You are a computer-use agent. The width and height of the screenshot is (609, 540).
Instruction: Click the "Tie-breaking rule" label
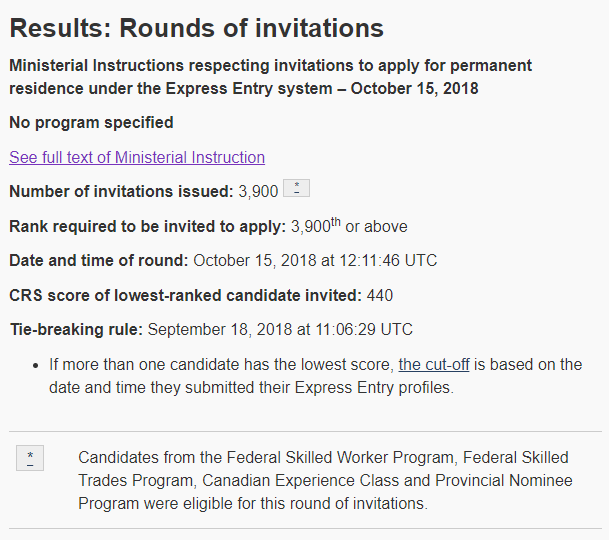tap(76, 330)
